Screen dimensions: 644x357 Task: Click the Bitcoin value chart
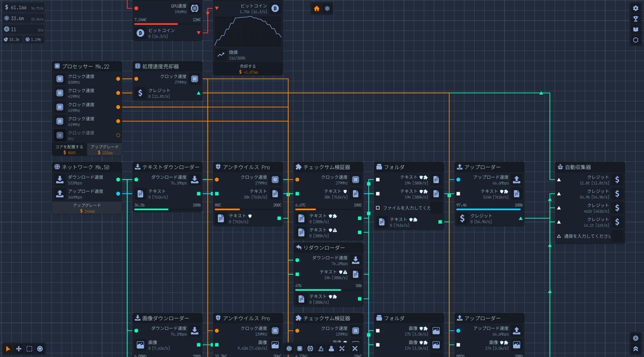pos(248,31)
